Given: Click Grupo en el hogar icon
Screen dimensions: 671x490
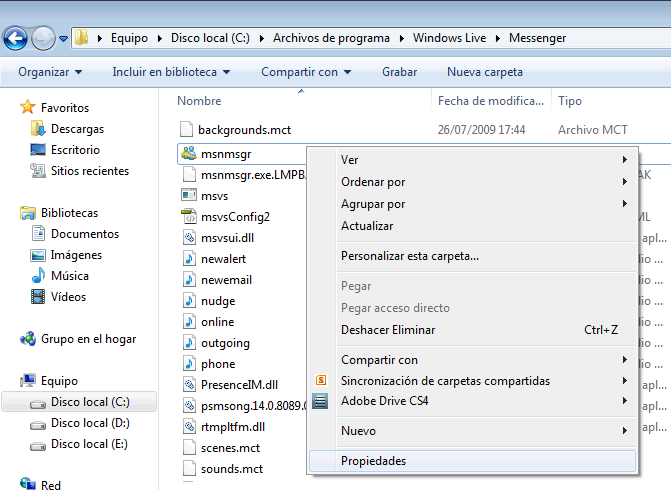Looking at the screenshot, I should [x=28, y=339].
